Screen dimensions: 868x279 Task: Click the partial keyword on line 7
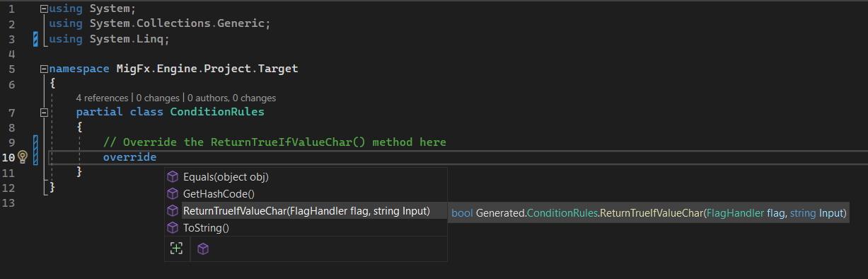pyautogui.click(x=99, y=112)
